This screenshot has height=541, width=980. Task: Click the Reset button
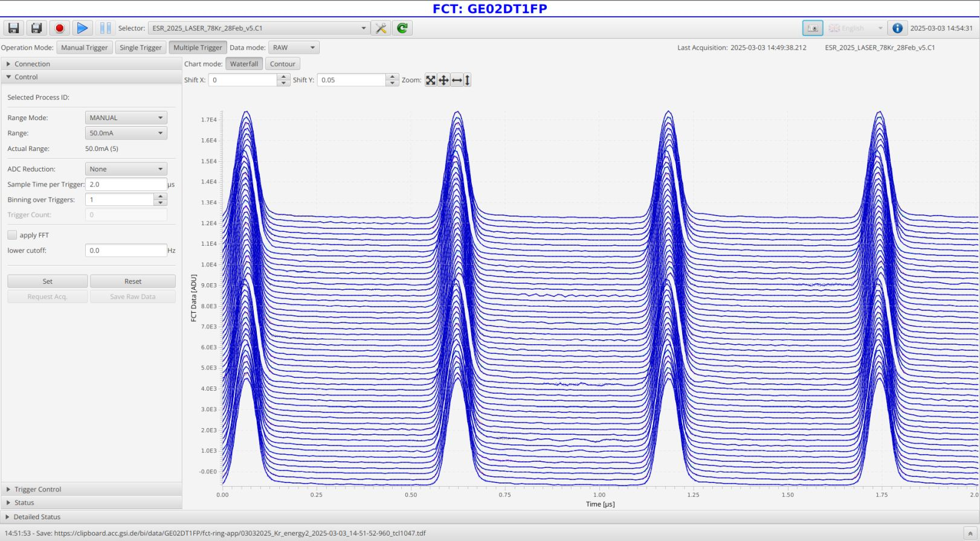pyautogui.click(x=133, y=281)
